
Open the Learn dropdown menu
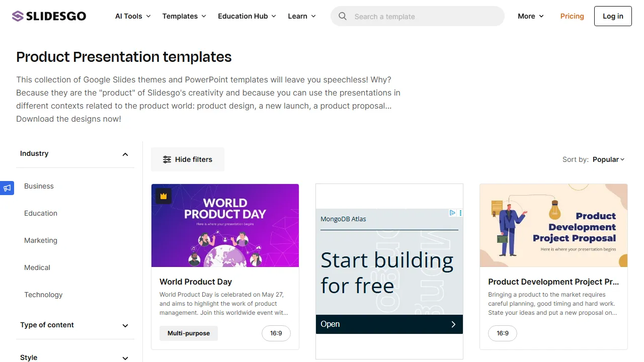302,16
